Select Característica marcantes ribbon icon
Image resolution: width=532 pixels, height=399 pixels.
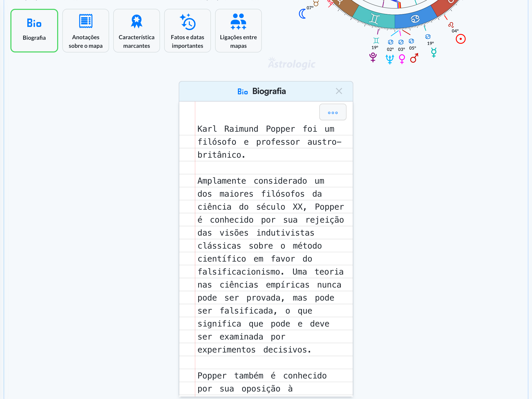[136, 21]
